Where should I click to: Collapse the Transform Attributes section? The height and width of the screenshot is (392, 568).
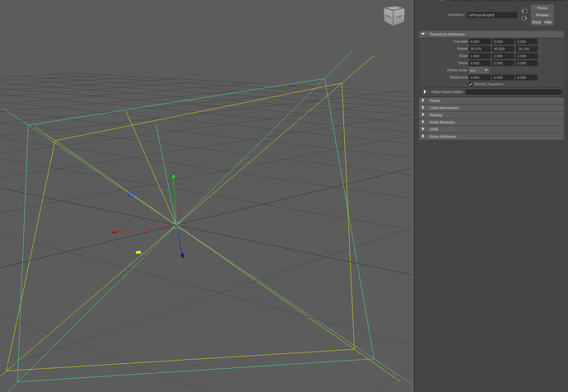423,34
